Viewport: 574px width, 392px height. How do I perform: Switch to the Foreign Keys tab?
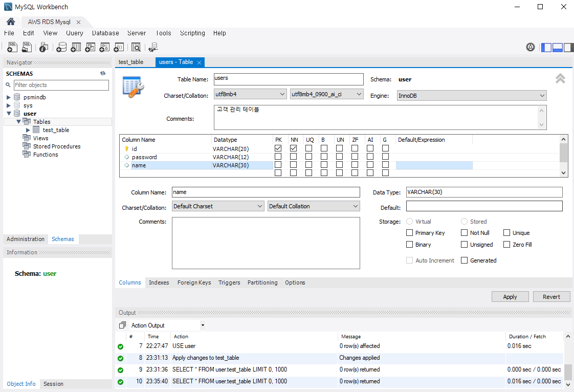point(194,282)
